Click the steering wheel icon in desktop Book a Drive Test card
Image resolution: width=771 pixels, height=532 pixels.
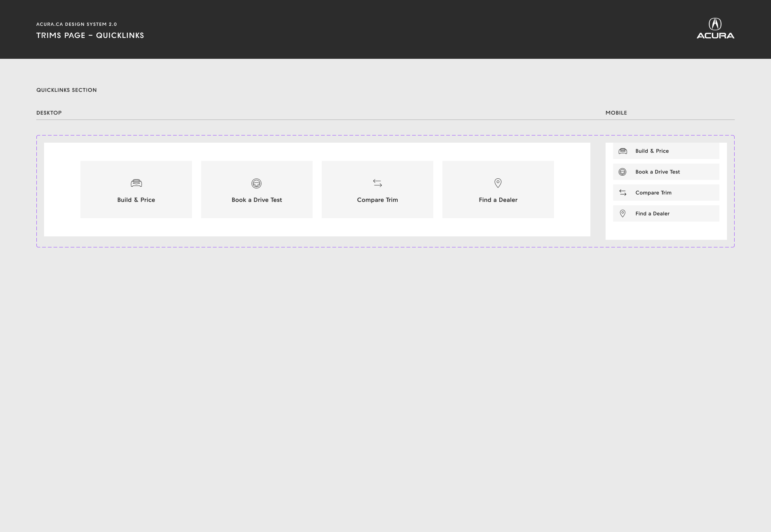tap(256, 183)
